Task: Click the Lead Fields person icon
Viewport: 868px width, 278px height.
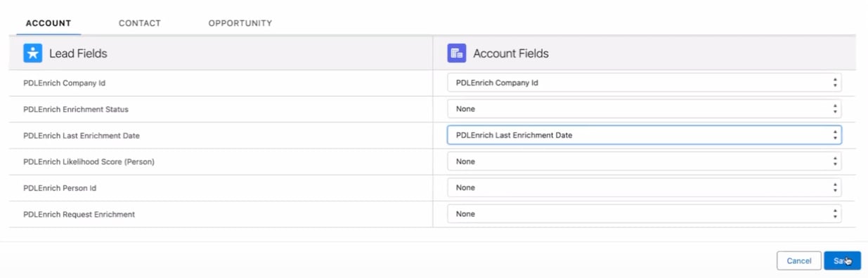Action: pyautogui.click(x=33, y=53)
